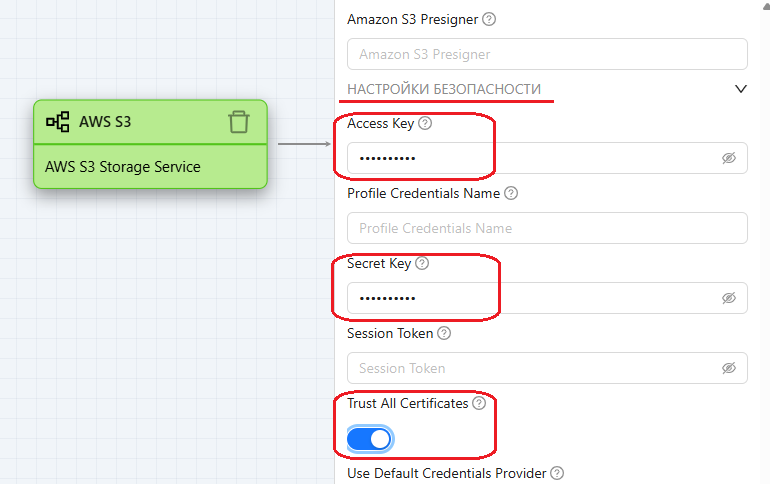This screenshot has width=770, height=484.
Task: Disable the Trust All Certificates switch
Action: click(x=370, y=438)
